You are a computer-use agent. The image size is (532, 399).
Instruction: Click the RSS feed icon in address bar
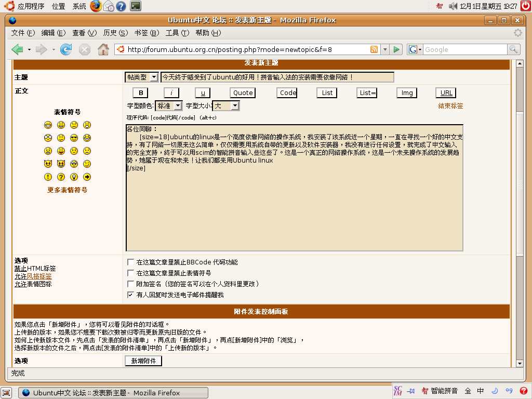[374, 49]
